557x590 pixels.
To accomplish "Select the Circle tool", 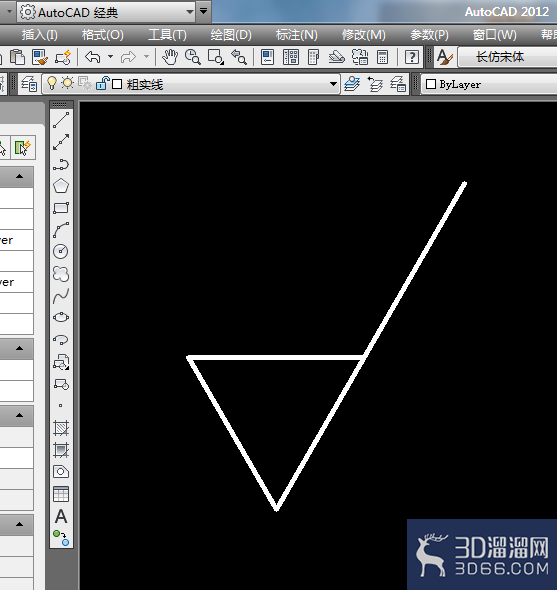I will click(x=61, y=251).
